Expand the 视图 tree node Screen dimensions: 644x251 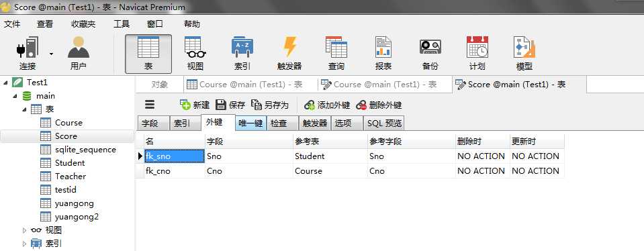pyautogui.click(x=25, y=230)
